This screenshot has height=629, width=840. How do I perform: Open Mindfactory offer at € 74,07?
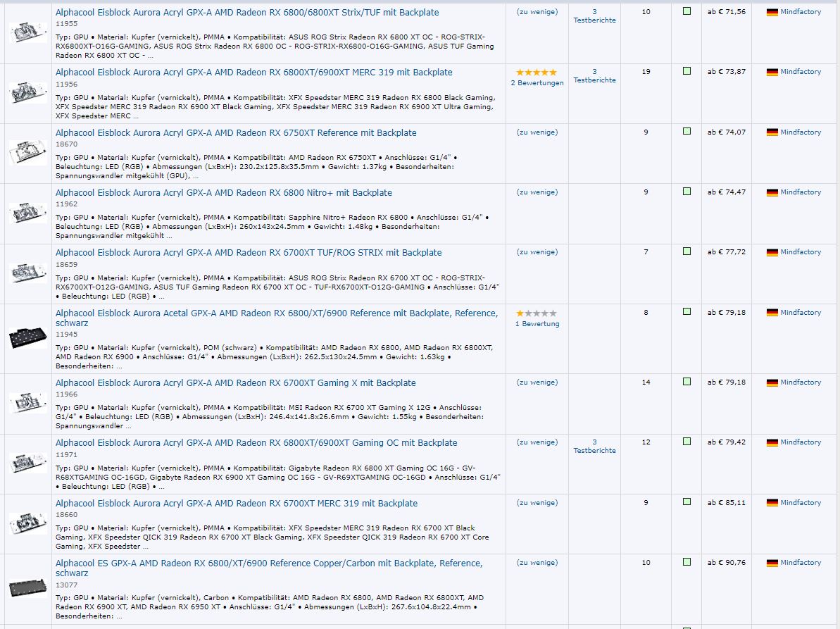click(801, 132)
